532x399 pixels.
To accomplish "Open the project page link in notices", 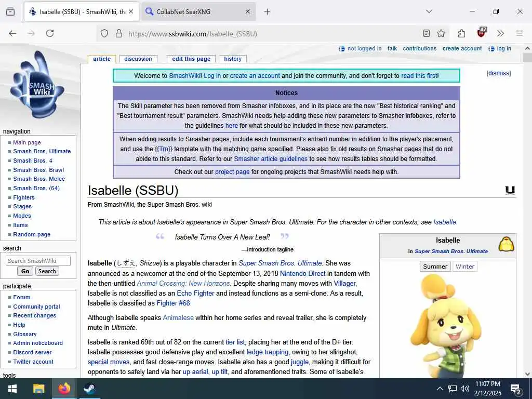I will 232,171.
